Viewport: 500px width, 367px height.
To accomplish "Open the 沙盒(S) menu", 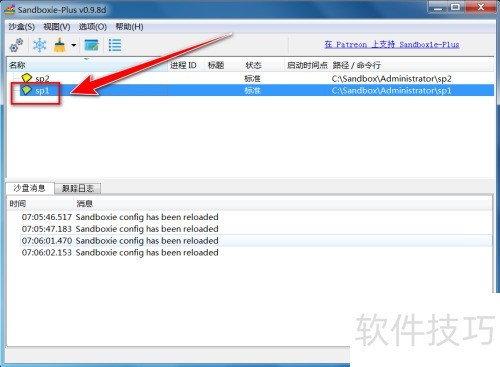I will 21,27.
